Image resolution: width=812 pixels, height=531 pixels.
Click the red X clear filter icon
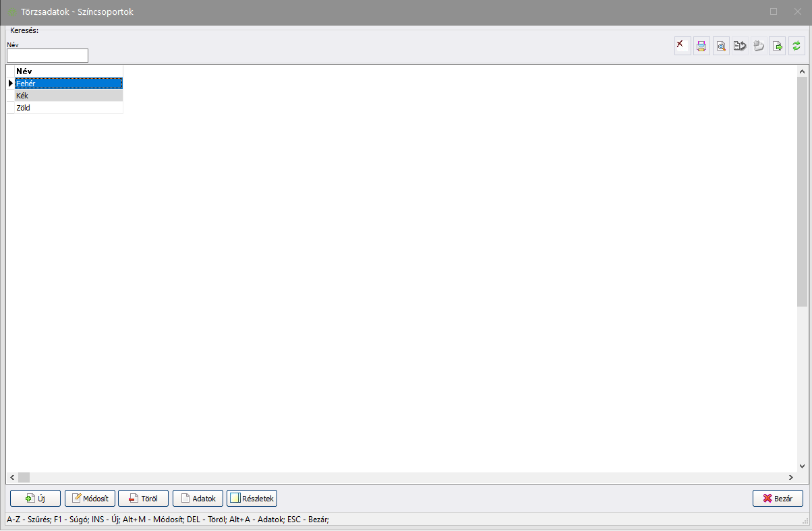click(683, 46)
